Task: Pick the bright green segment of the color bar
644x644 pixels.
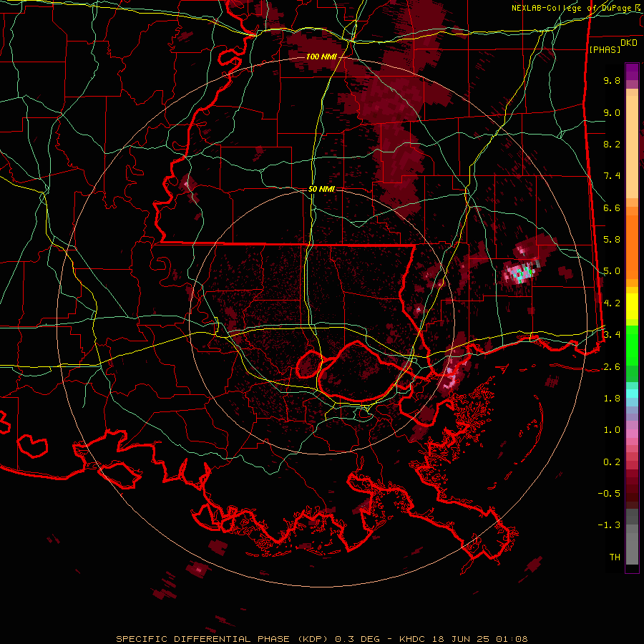Action: [632, 345]
